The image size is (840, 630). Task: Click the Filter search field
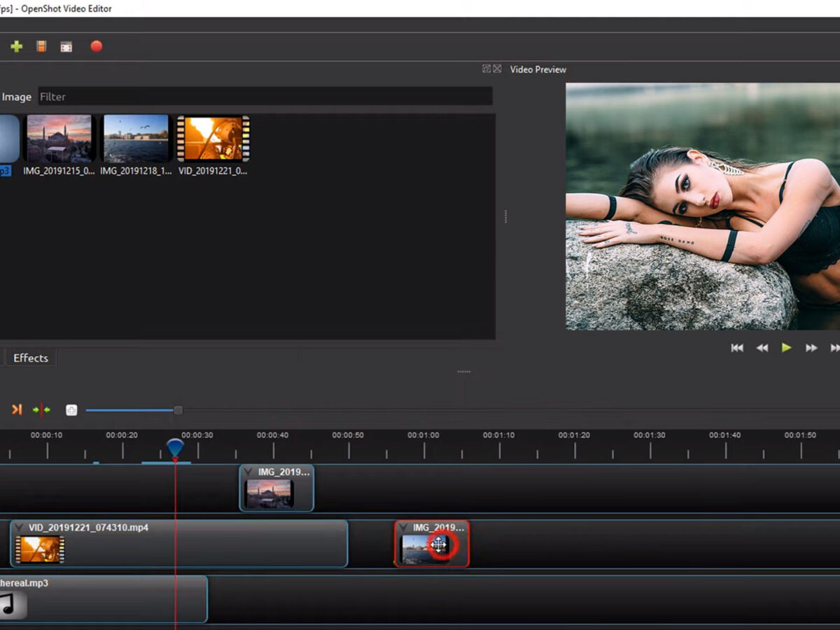pyautogui.click(x=265, y=97)
